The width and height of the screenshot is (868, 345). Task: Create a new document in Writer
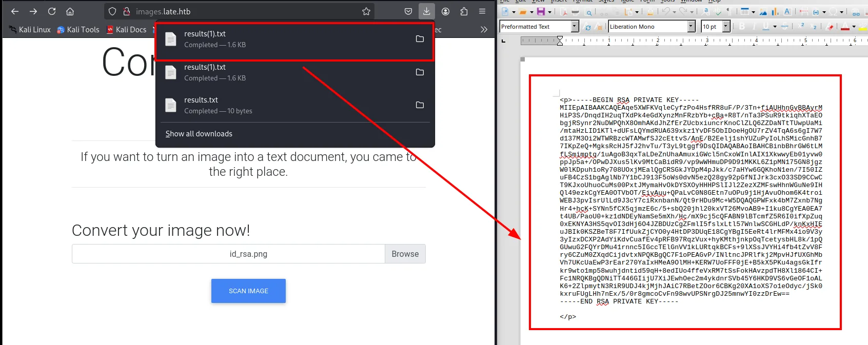pos(505,12)
